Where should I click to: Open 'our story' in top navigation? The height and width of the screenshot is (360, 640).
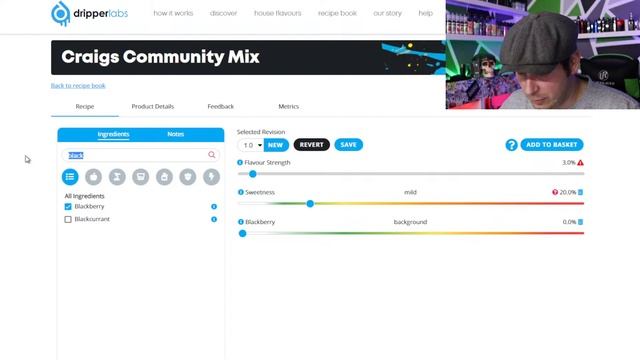[387, 13]
